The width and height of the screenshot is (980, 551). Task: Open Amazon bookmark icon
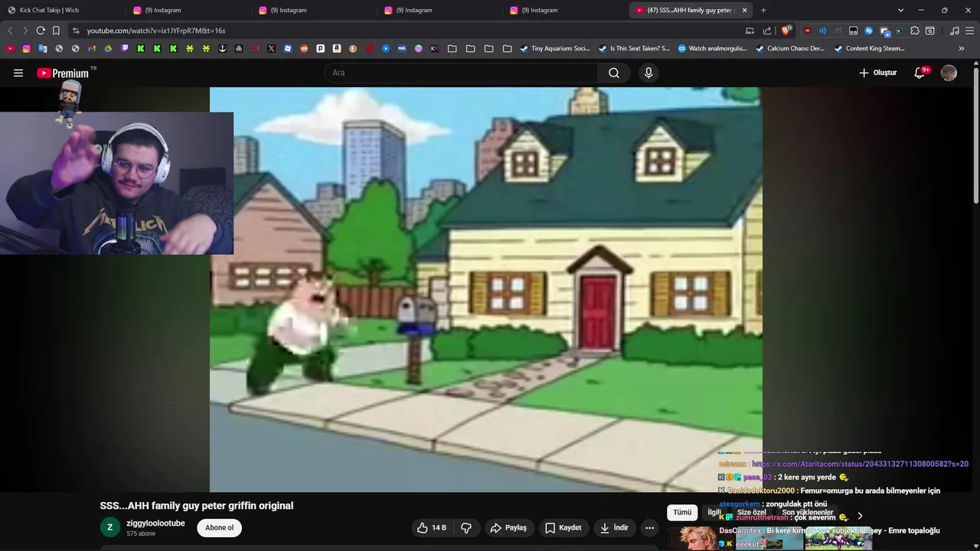[337, 48]
